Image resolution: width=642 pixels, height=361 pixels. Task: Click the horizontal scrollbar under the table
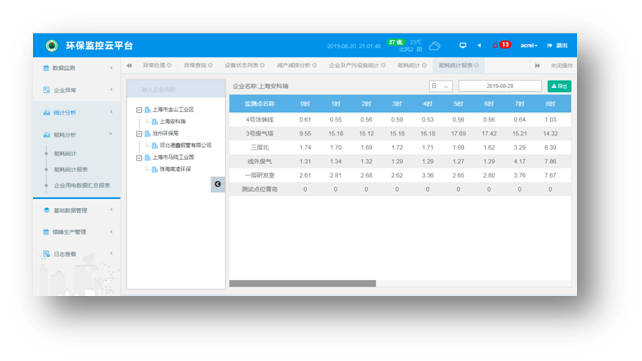[x=303, y=284]
